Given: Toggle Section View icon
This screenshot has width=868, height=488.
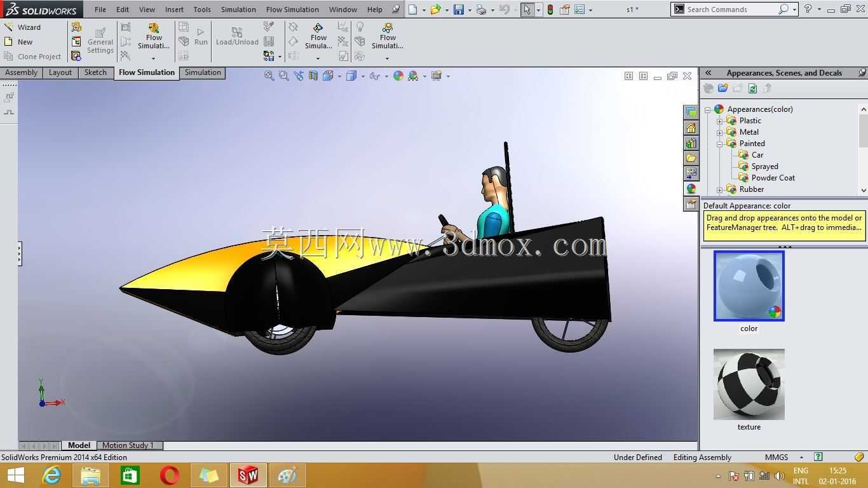Looking at the screenshot, I should [313, 76].
